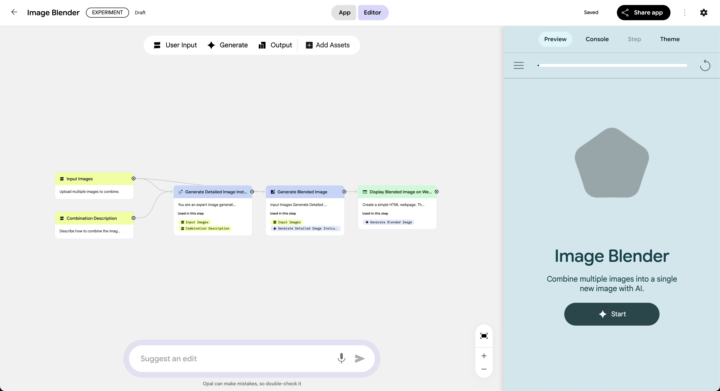Add a Generate step from toolbar
This screenshot has width=720, height=391.
pos(228,45)
